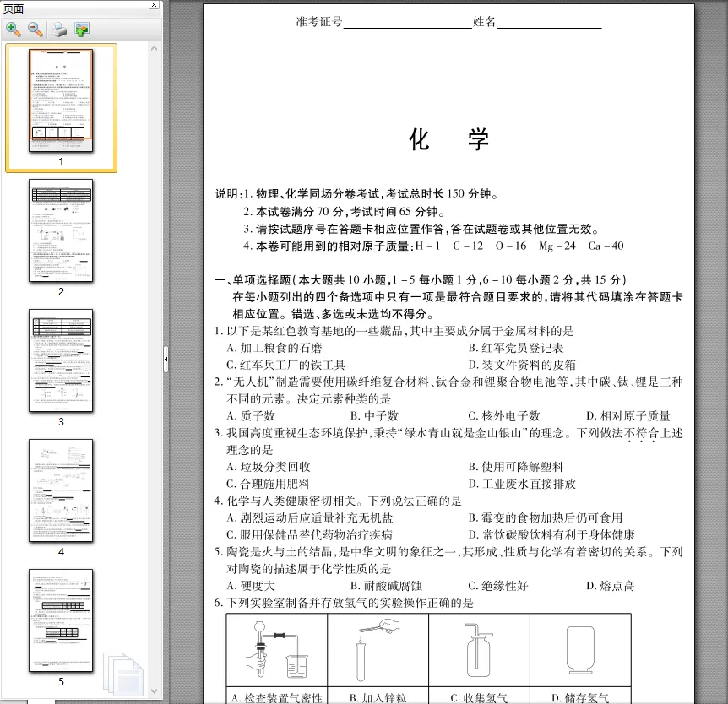Click the page number label under the first thumbnail
Screen dimensions: 728x704
point(60,162)
